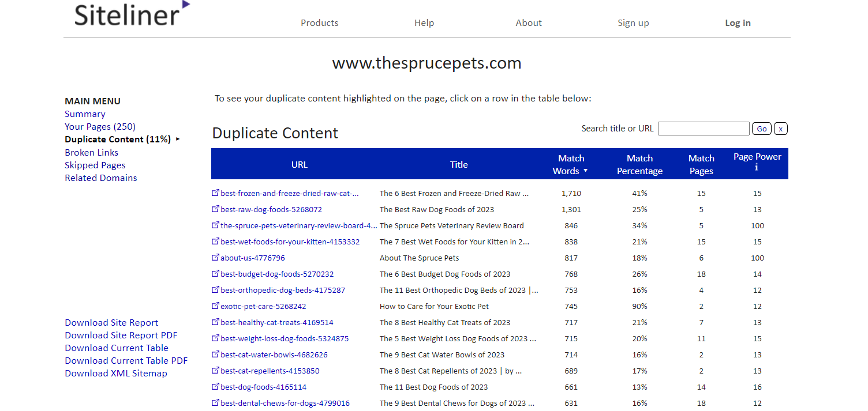The height and width of the screenshot is (411, 868).
Task: Open external link icon for exotic-pet-care-5268242
Action: pyautogui.click(x=216, y=306)
